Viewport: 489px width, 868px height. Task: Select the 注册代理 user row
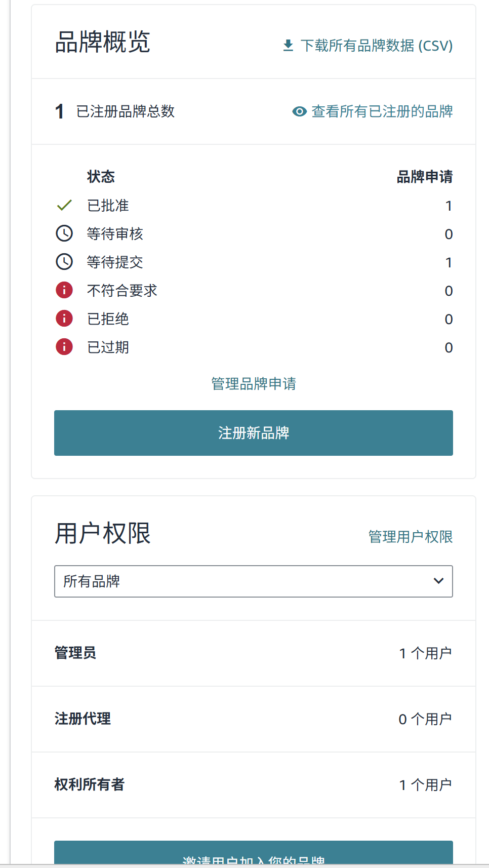click(x=254, y=719)
